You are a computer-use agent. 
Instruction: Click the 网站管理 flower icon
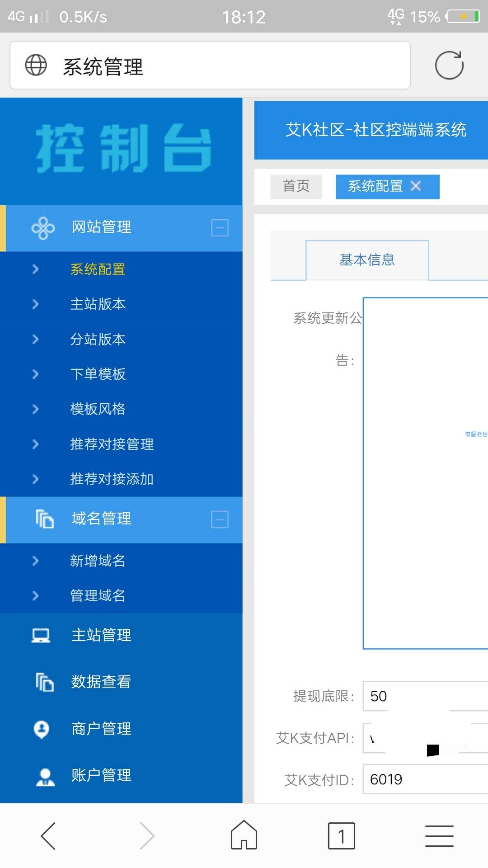[43, 228]
